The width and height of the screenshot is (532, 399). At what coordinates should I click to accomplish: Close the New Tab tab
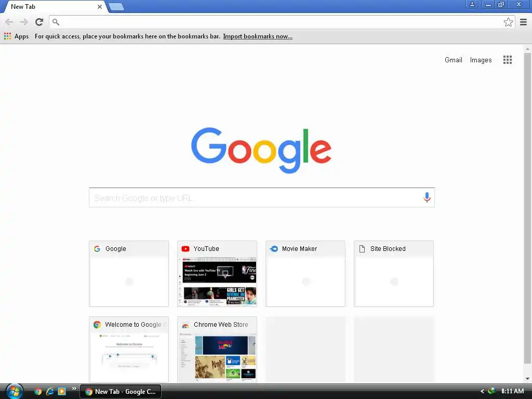pyautogui.click(x=99, y=7)
